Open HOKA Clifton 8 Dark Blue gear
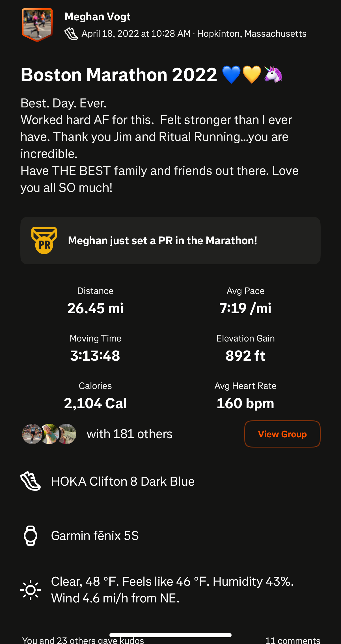 123,481
